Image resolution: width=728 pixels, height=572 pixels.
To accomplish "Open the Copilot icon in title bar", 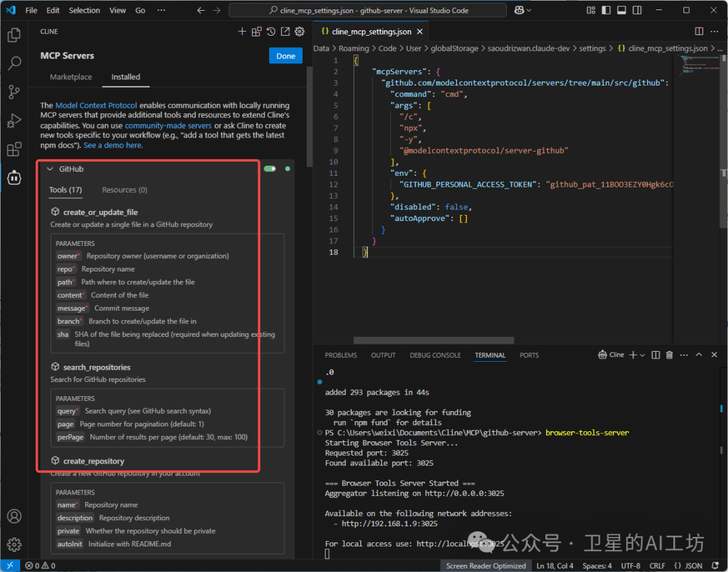I will pos(519,10).
